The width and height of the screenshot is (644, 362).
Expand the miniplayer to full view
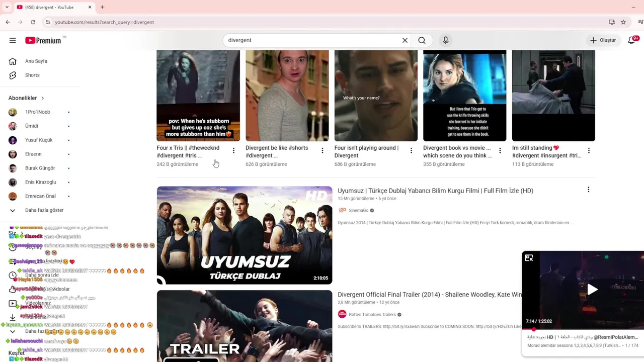pos(529,258)
